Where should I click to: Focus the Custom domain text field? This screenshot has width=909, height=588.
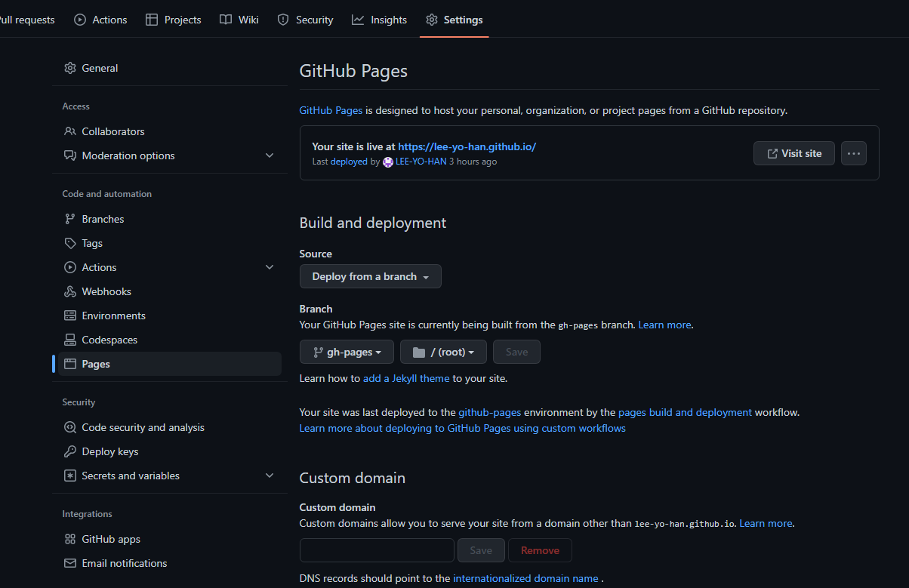click(377, 550)
